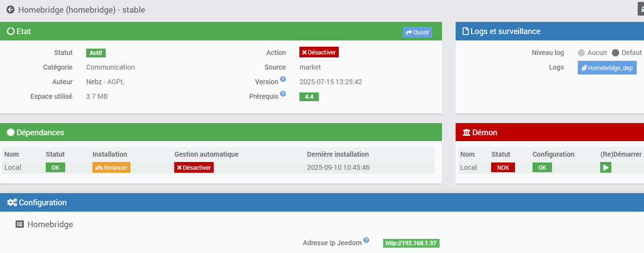Screen dimensions: 644x253
Task: Click the version date 2025-07-15 13:25:42
Action: [331, 82]
